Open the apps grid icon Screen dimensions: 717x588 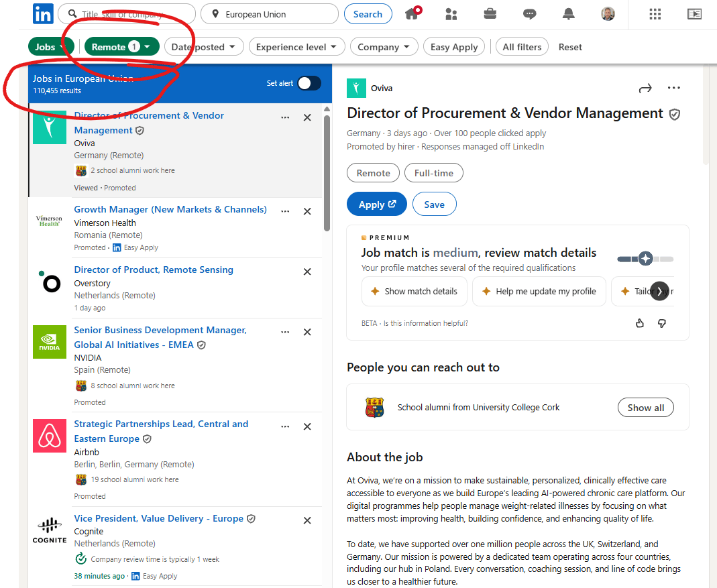click(655, 14)
